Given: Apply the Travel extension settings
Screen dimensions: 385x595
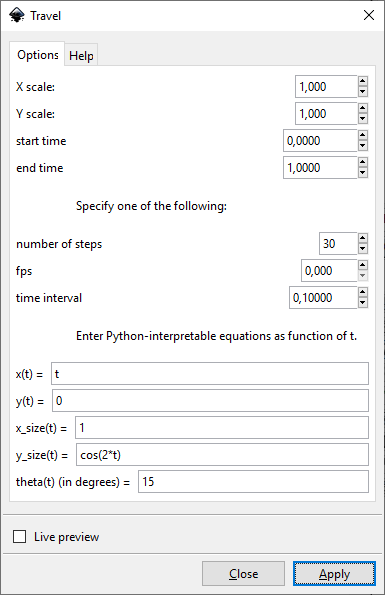Looking at the screenshot, I should (x=334, y=573).
